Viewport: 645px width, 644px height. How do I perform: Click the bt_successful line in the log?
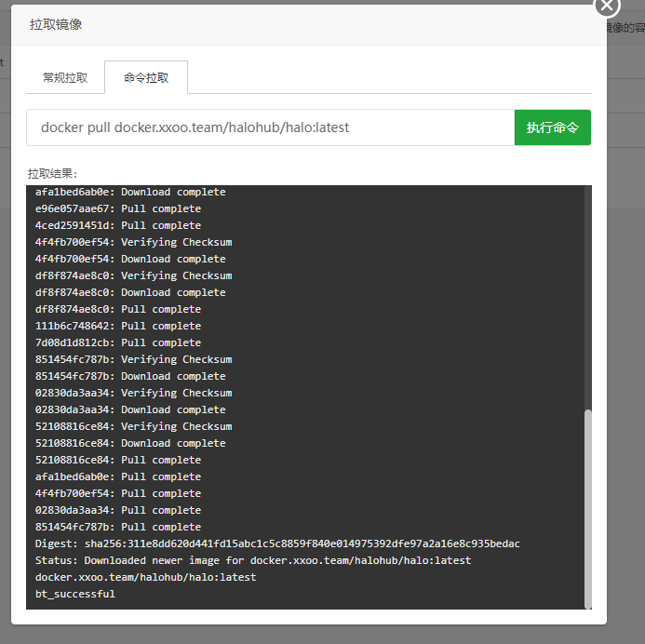75,594
